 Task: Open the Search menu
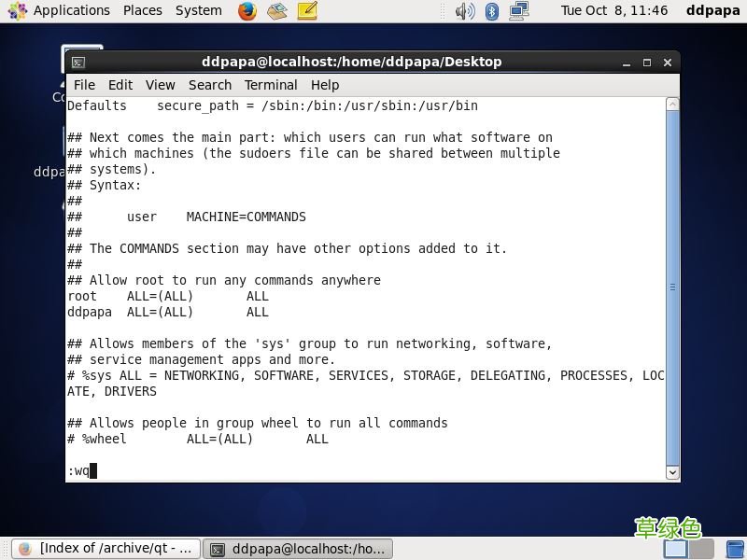pos(209,85)
